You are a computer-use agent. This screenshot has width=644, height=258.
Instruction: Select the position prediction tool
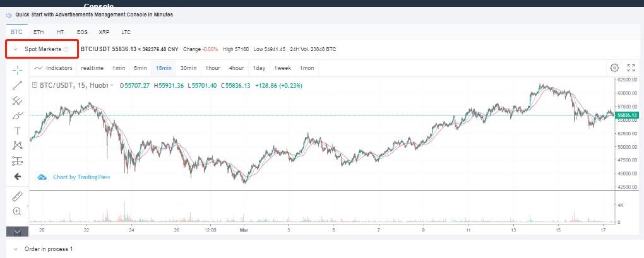[17, 161]
